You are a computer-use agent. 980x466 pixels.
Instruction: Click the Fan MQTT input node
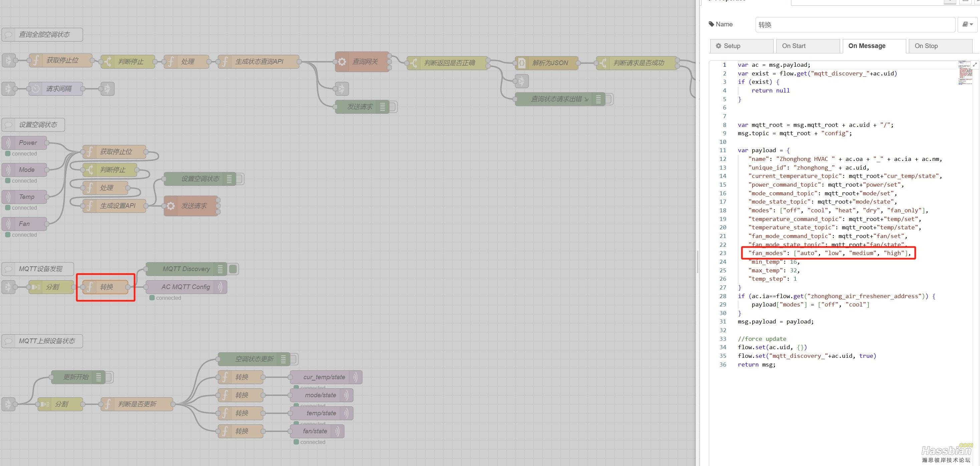24,224
